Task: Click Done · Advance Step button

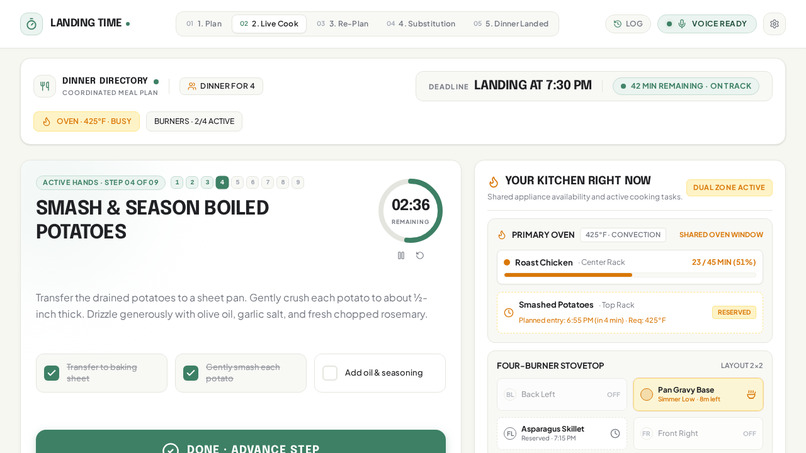Action: (241, 442)
